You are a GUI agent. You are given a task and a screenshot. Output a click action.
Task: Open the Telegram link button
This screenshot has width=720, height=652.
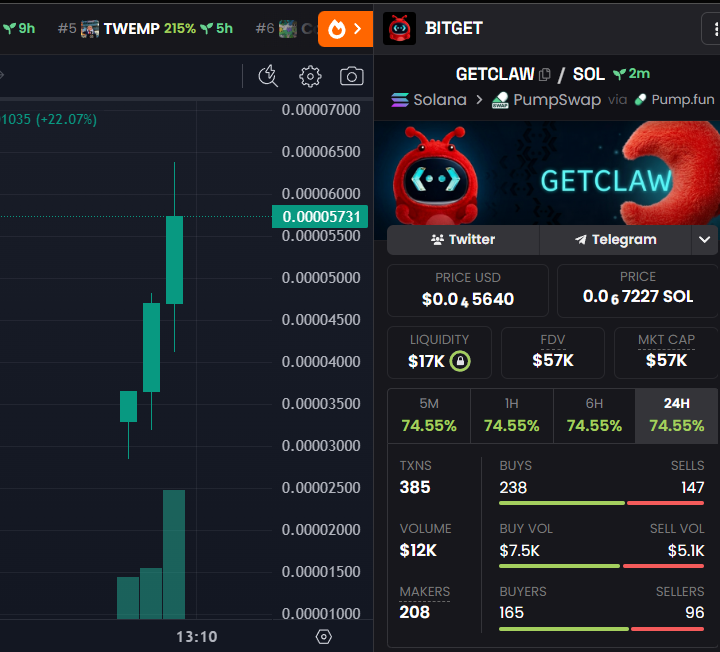[615, 240]
